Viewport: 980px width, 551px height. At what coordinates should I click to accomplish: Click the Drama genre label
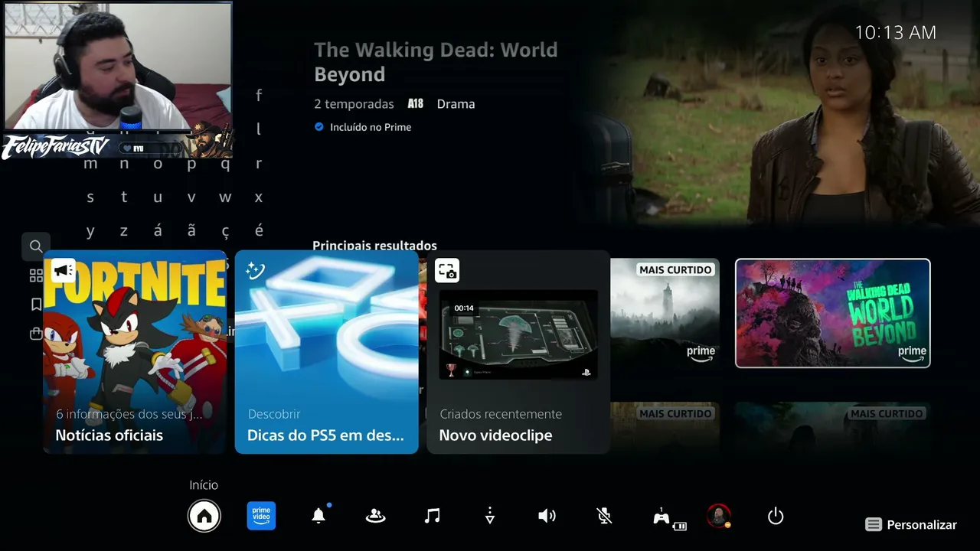coord(456,104)
